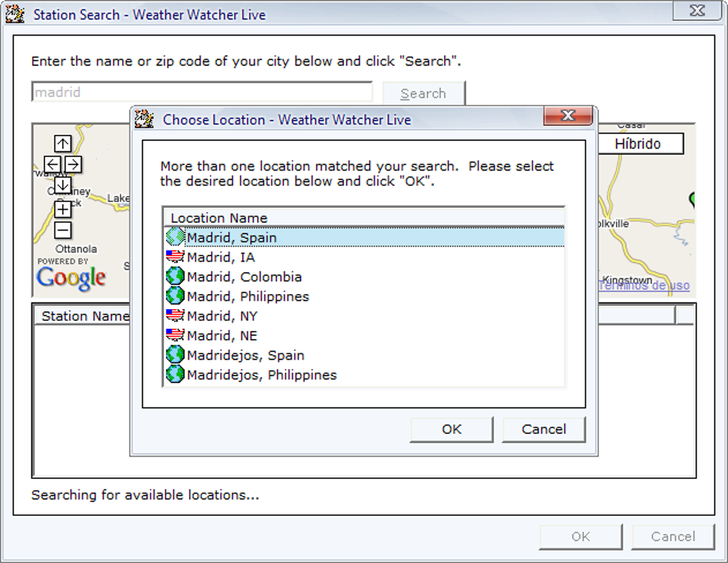Click the US flag icon beside Madrid, NY
This screenshot has width=728, height=563.
(x=175, y=315)
